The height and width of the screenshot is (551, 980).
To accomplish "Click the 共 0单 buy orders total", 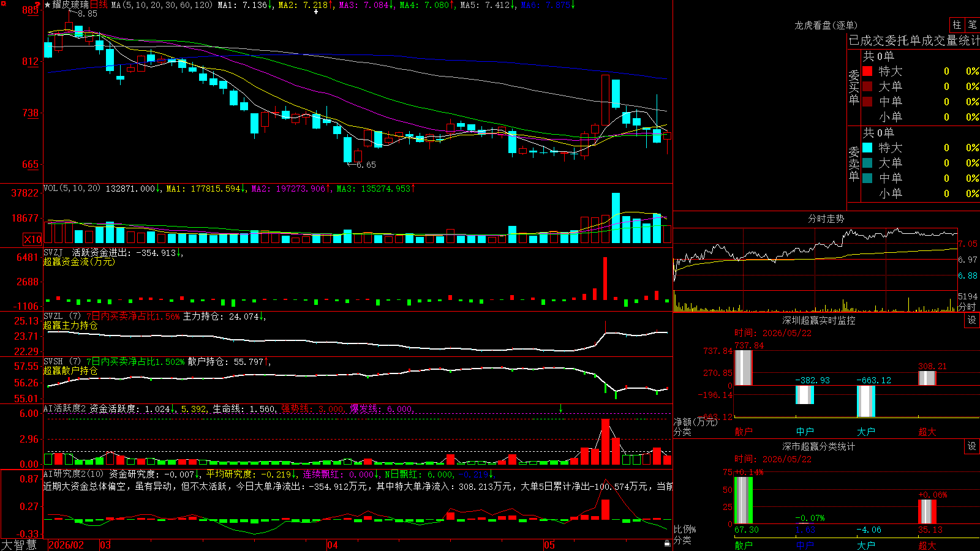I will [x=878, y=56].
